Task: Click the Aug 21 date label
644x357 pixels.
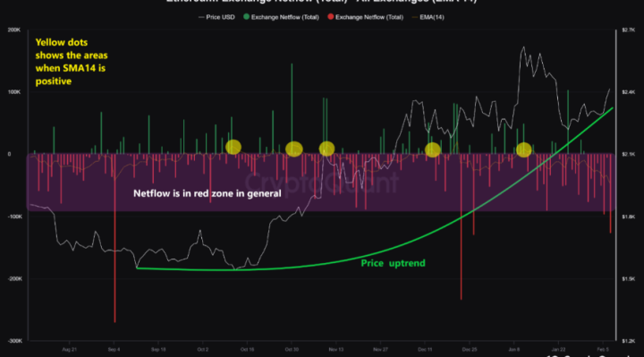Action: pyautogui.click(x=70, y=350)
